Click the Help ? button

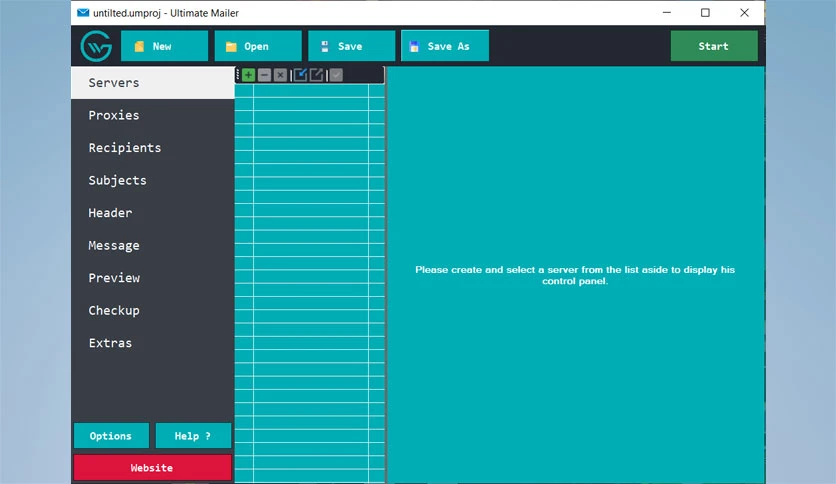tap(193, 436)
